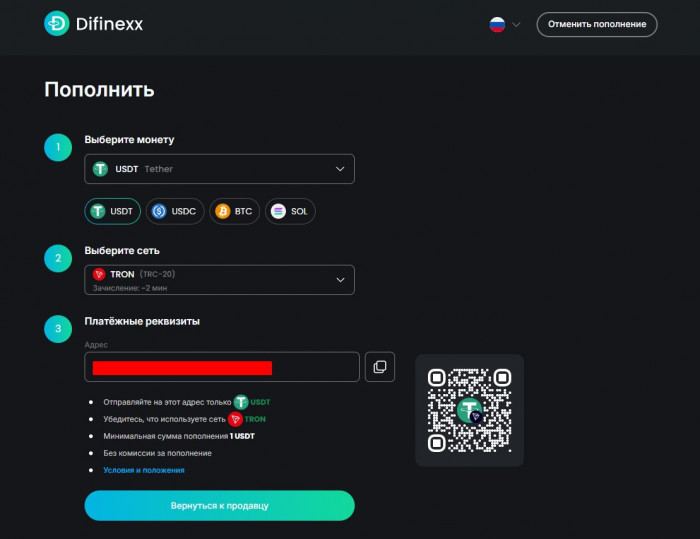Click the address input field
Image resolution: width=700 pixels, height=539 pixels.
coord(222,367)
